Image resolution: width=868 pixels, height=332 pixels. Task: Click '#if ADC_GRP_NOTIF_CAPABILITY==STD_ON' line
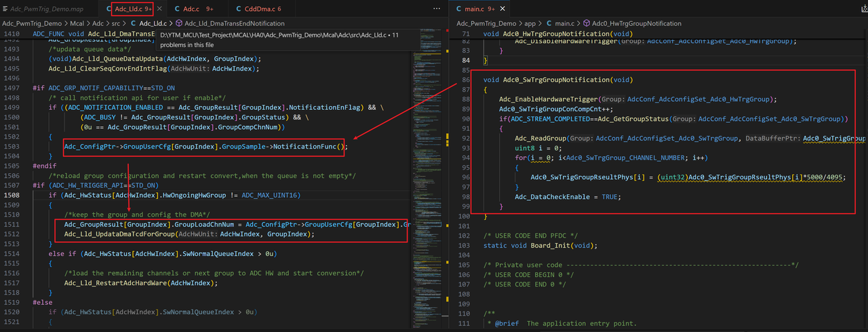point(104,88)
